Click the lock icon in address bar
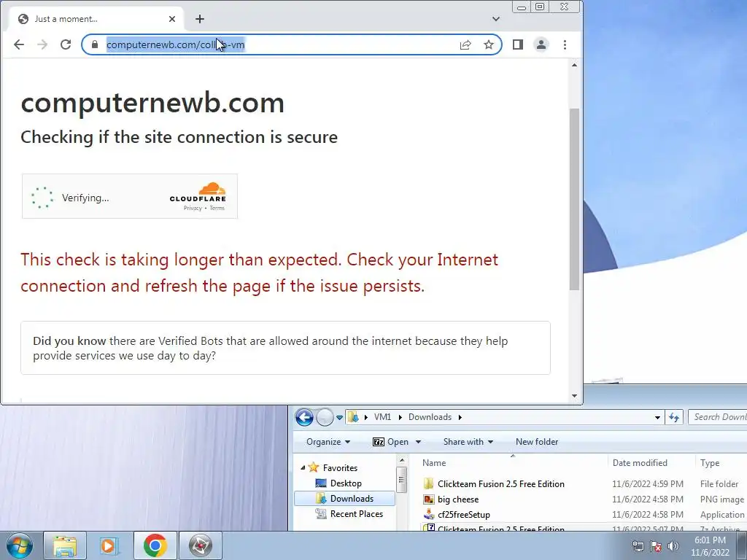 click(x=95, y=44)
